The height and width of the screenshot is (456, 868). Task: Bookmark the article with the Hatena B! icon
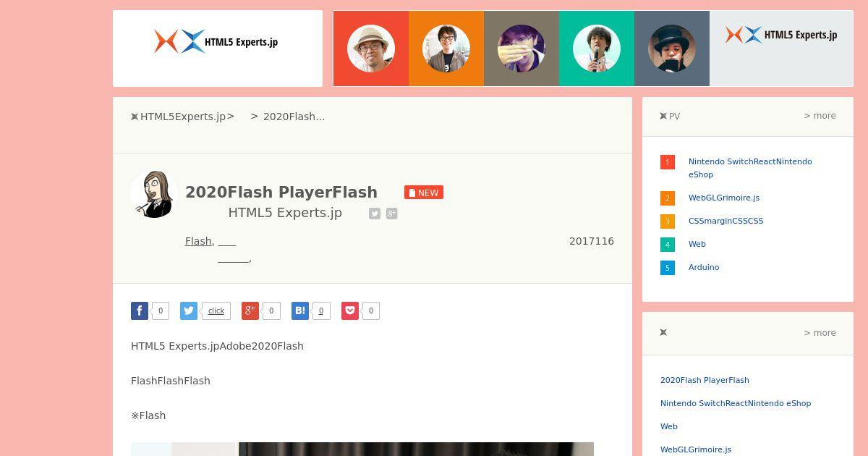click(300, 311)
